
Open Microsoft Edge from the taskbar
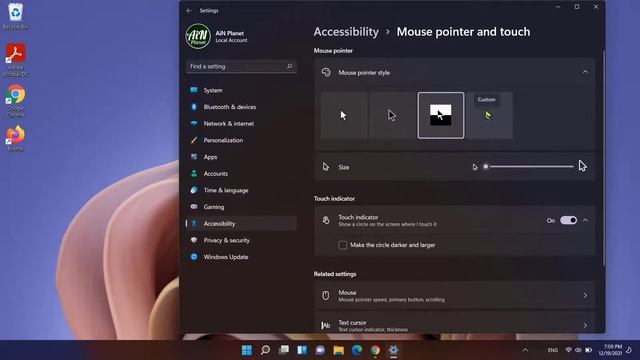[x=357, y=350]
